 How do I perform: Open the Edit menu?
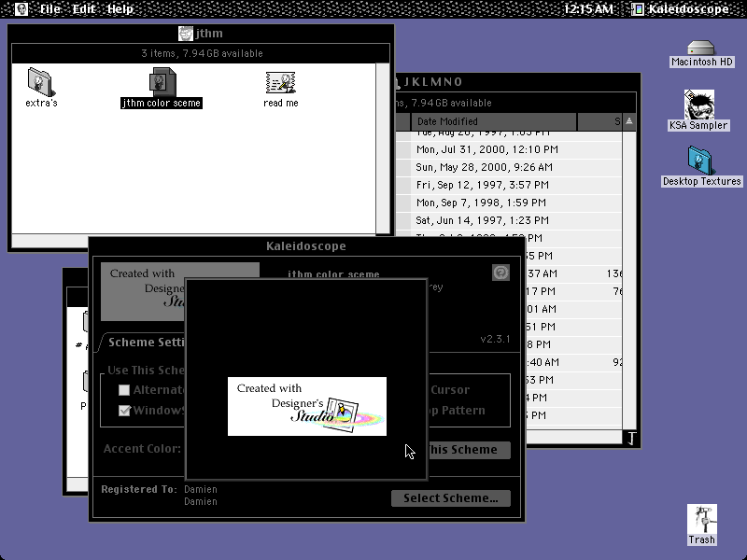tap(84, 8)
